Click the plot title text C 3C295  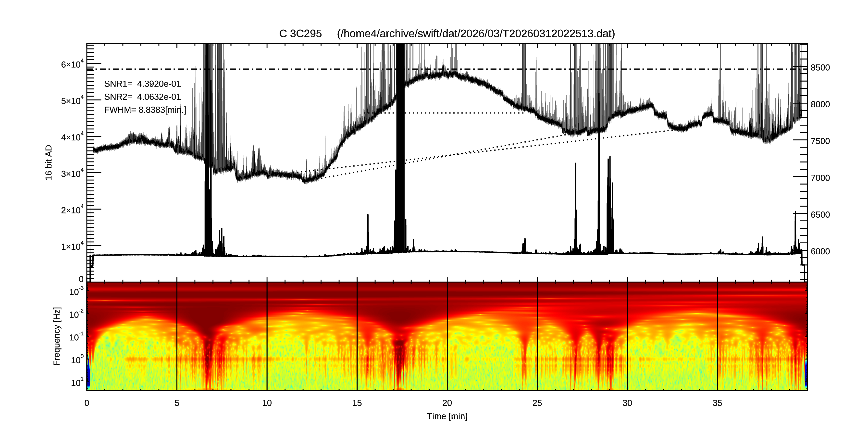pos(300,34)
